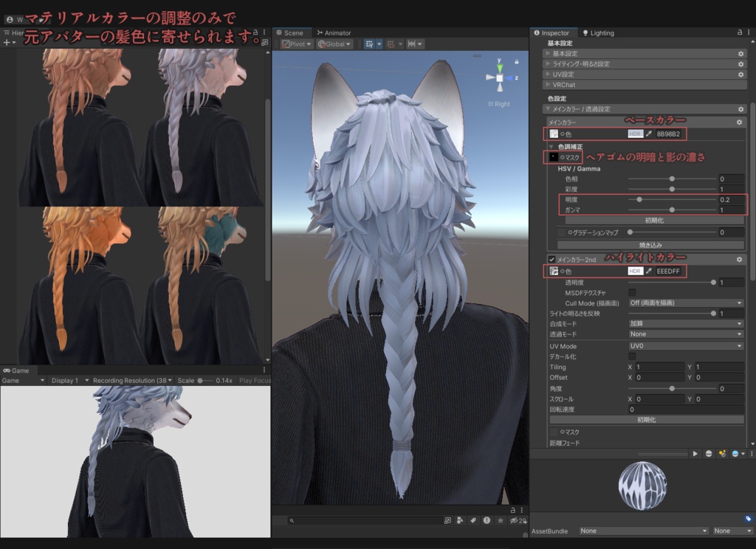Open the Cull Mode dropdown showing Off (両面を描画)
The width and height of the screenshot is (756, 549).
(x=685, y=303)
